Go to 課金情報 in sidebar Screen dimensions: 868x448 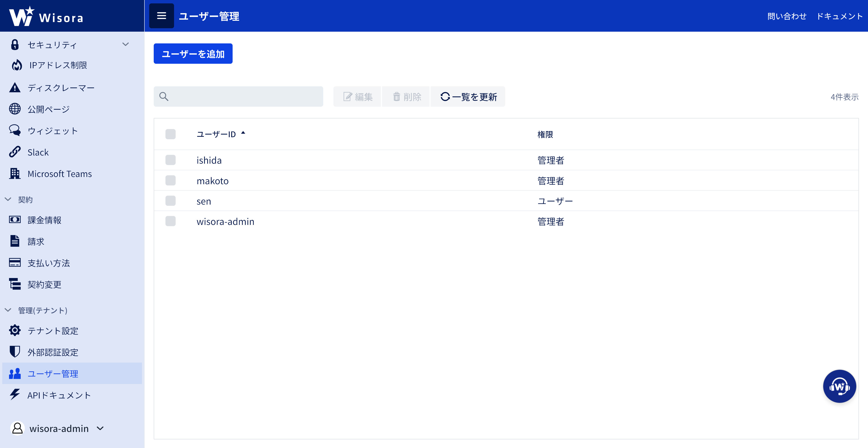coord(44,220)
